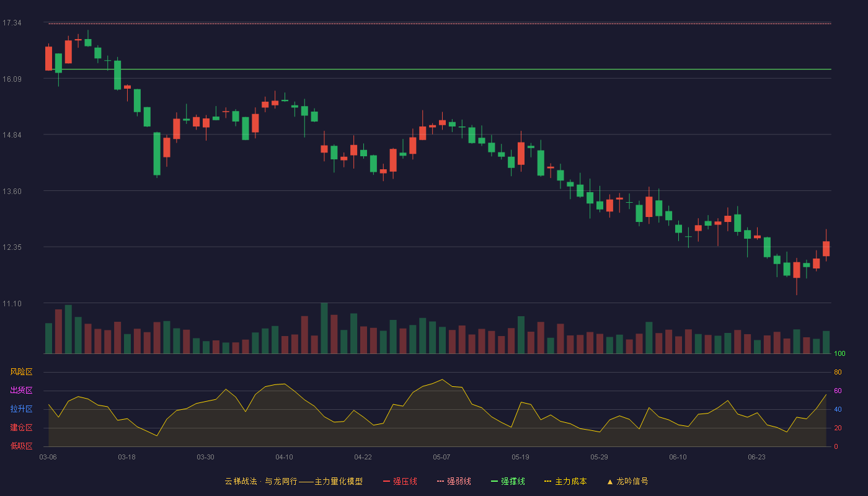Toggle the 强弱线 dashed legend entry
The width and height of the screenshot is (868, 496).
click(x=454, y=481)
